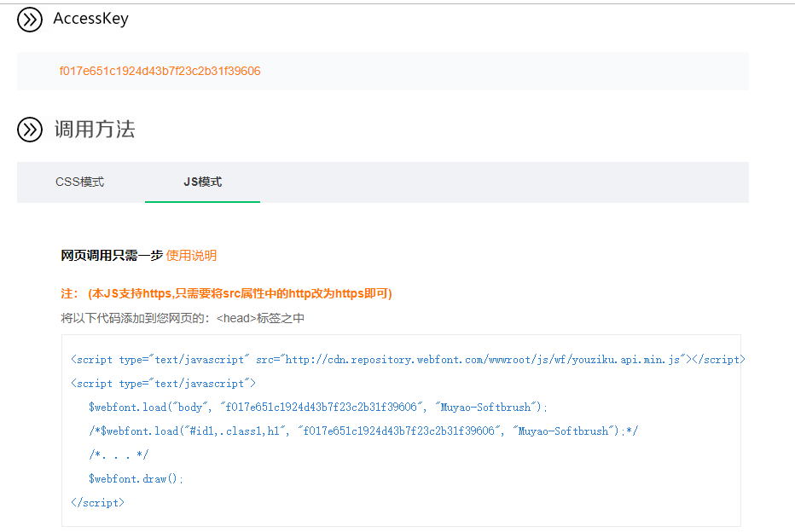Click the 调用方法 heading text
This screenshot has height=532, width=795.
(95, 130)
